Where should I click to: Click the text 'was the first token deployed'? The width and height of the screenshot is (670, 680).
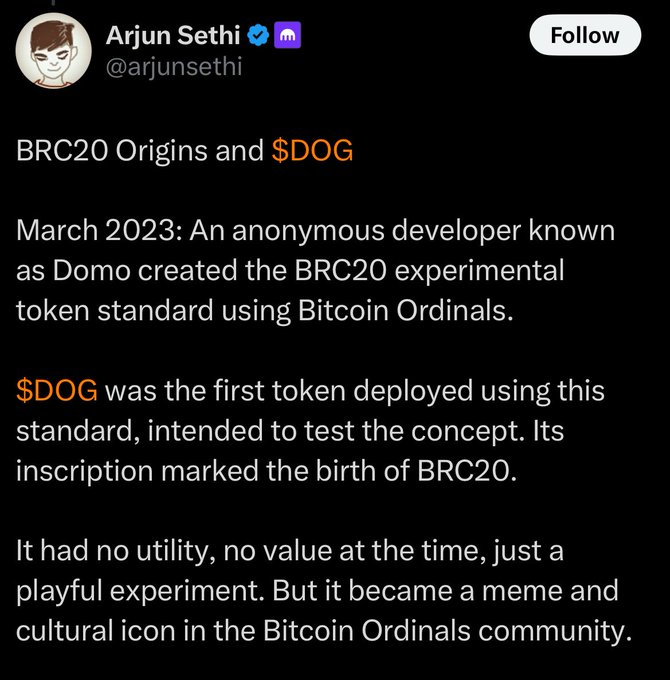289,391
